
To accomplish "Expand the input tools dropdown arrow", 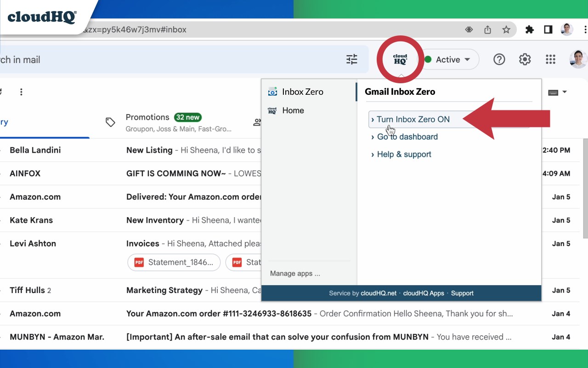I will click(x=565, y=92).
